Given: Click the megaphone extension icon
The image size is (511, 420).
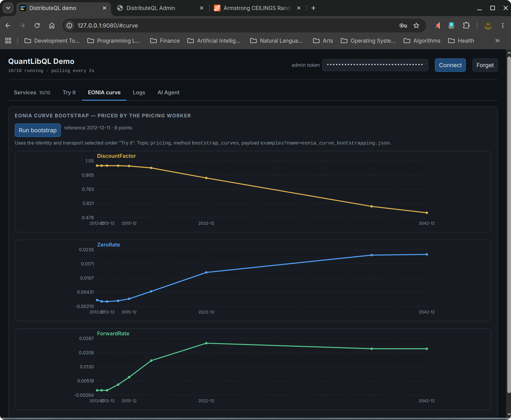Looking at the screenshot, I should (437, 25).
